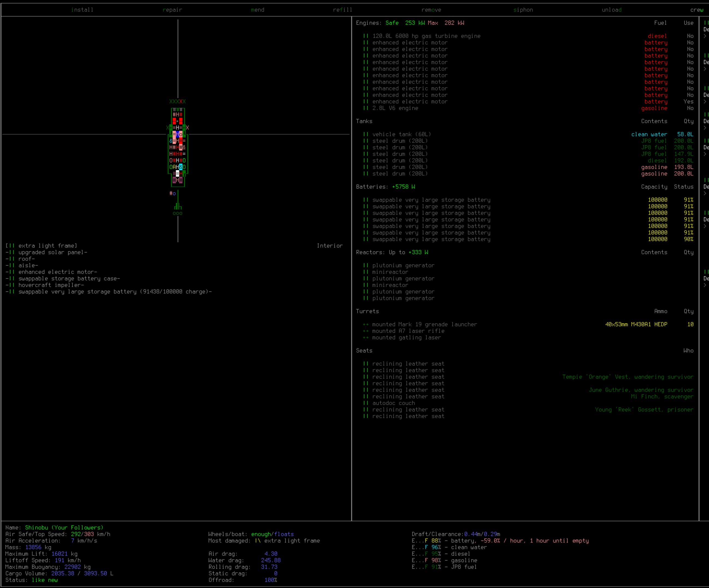
Task: Click the green trident symbol below vehicle
Action: pos(178,206)
